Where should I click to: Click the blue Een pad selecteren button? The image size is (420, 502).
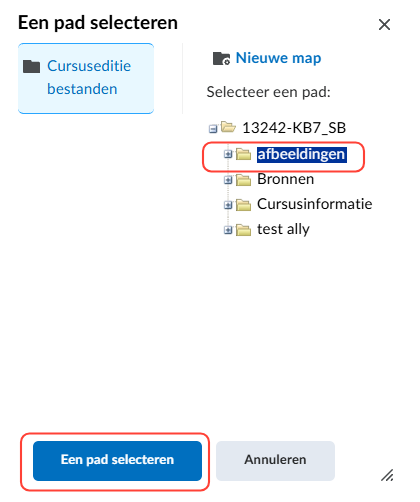click(117, 461)
